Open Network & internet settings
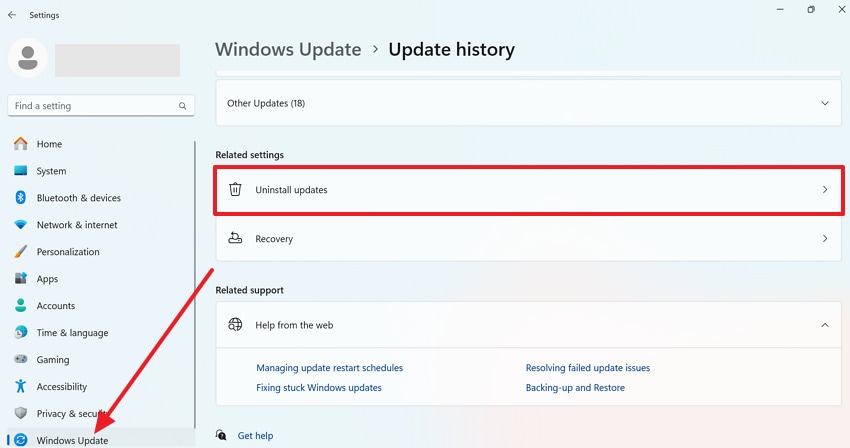This screenshot has height=448, width=850. [x=77, y=225]
